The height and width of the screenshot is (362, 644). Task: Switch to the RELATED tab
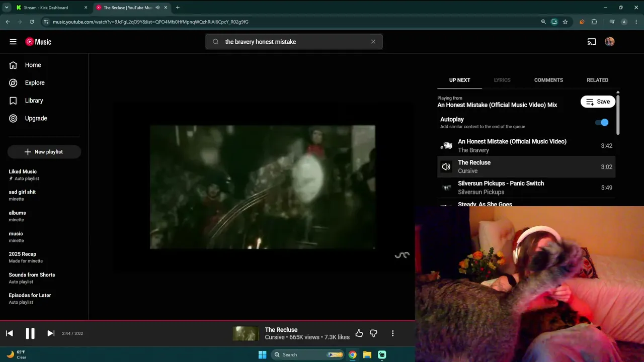pyautogui.click(x=597, y=80)
